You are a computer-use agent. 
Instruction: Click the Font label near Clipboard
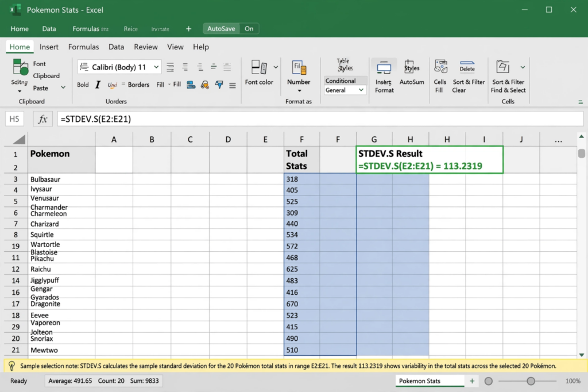(39, 64)
